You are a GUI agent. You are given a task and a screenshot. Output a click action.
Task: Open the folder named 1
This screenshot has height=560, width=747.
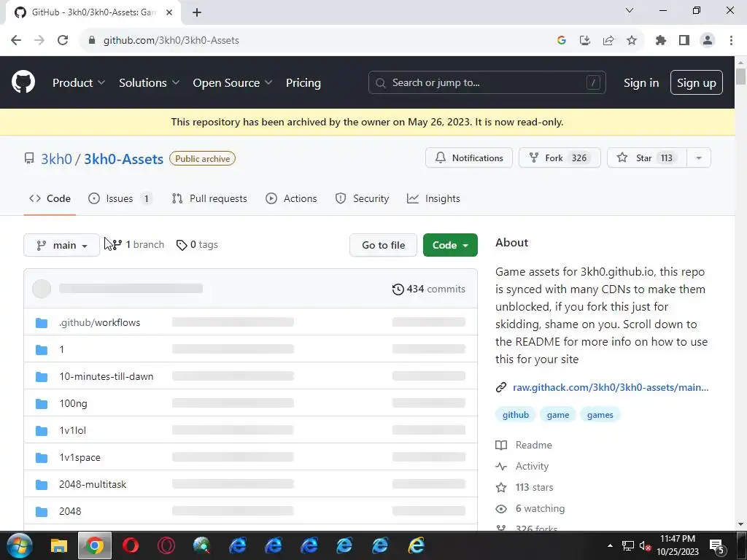point(61,349)
